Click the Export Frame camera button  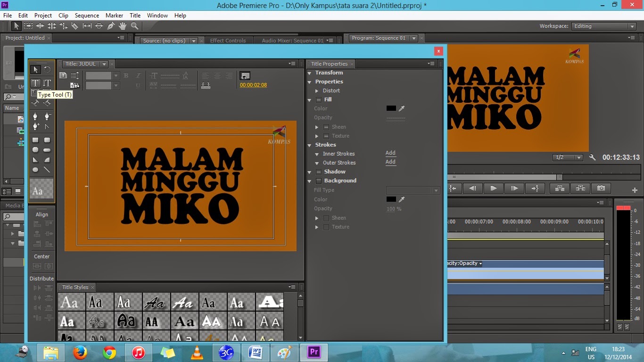601,188
